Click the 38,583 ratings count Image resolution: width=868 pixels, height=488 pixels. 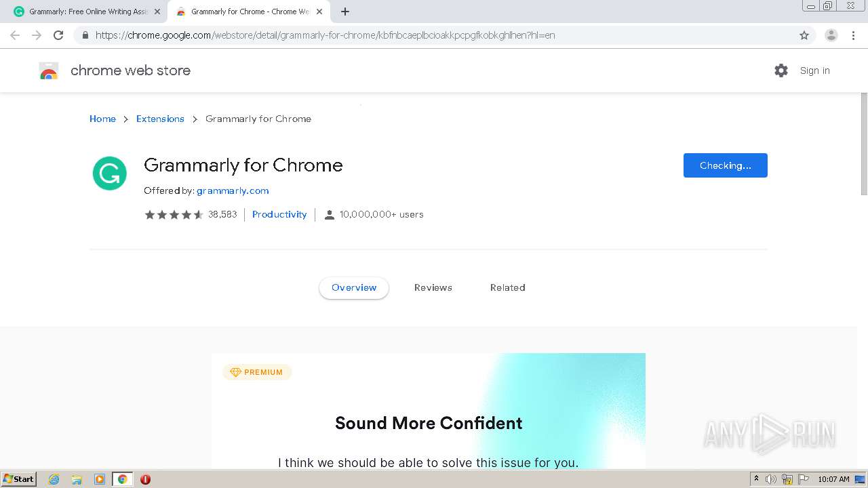pyautogui.click(x=222, y=214)
